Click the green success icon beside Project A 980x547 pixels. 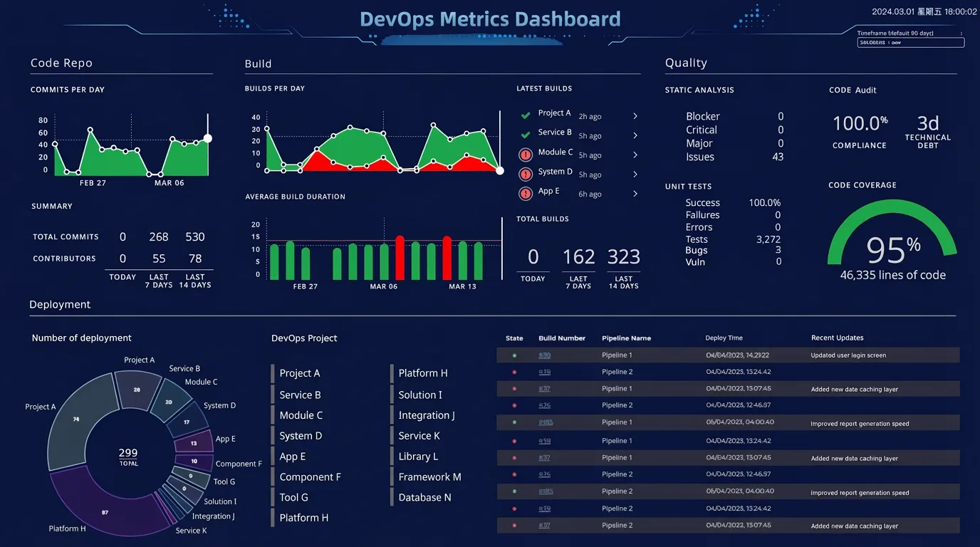(x=527, y=115)
